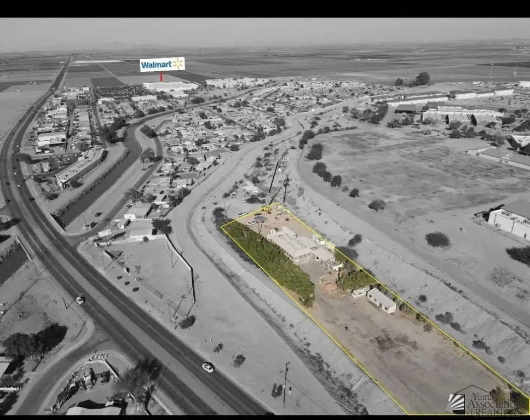
Task: Click the red pin marker below Walmart
Action: pyautogui.click(x=161, y=77)
